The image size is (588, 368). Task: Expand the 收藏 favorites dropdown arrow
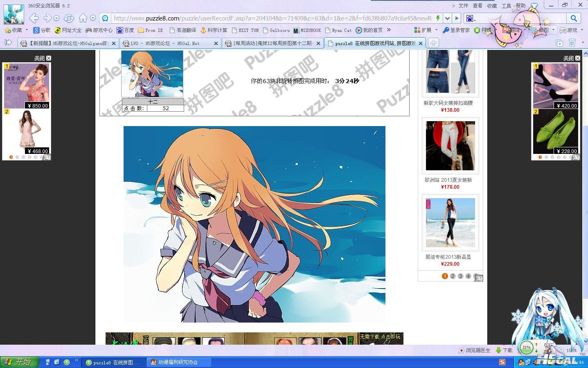27,30
